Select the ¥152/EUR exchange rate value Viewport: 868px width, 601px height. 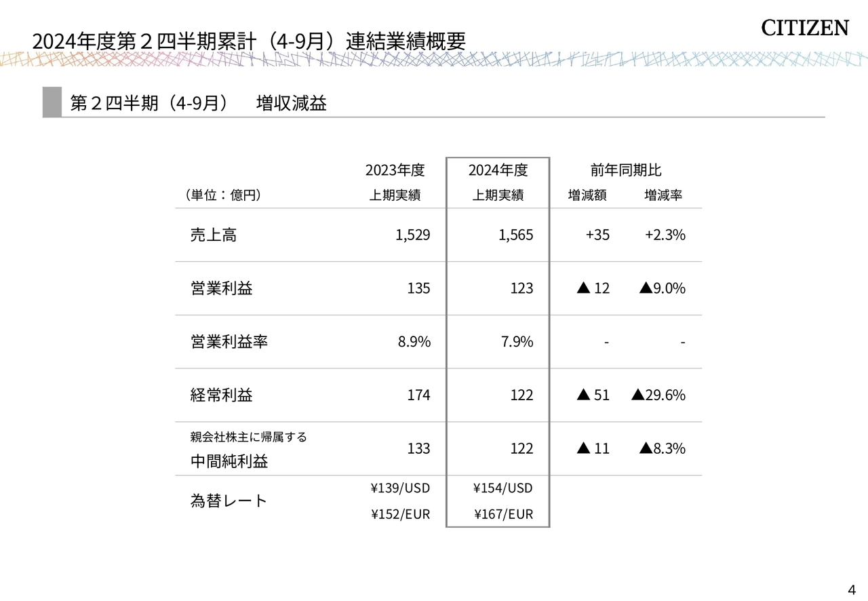click(400, 514)
